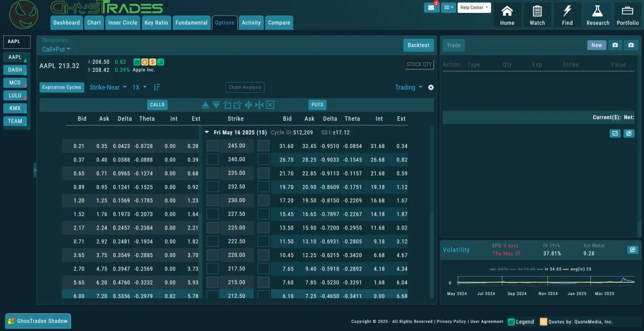Click the pop-out icon below Net:
The image size is (644, 331).
click(629, 133)
